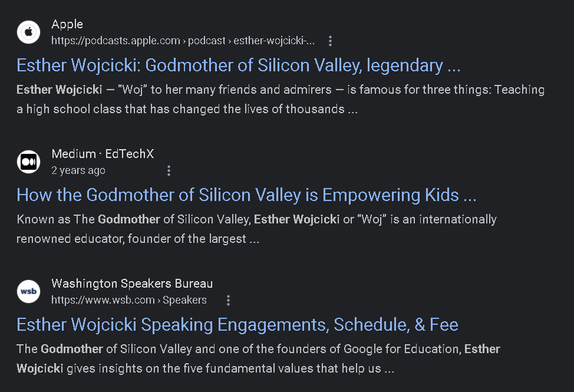Click the Apple logo favicon
The width and height of the screenshot is (574, 392).
tap(28, 32)
